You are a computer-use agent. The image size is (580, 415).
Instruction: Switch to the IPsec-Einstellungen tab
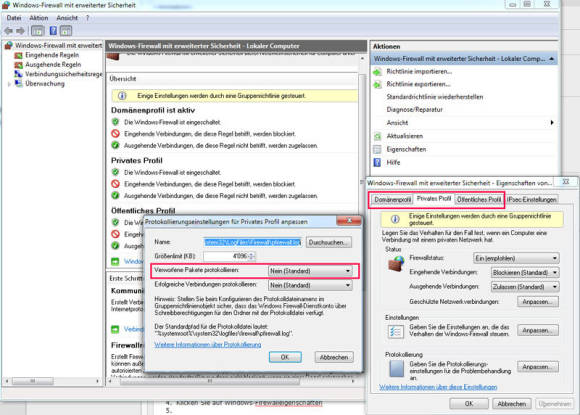coord(532,200)
